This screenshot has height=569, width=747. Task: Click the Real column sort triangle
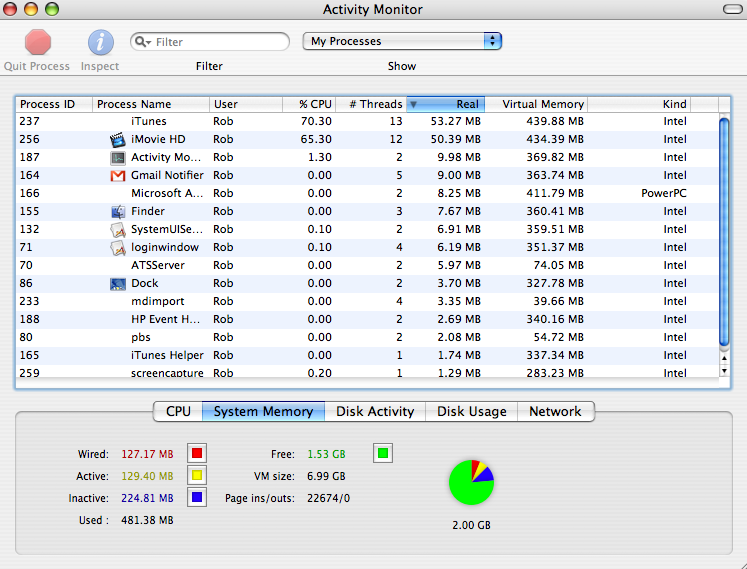pyautogui.click(x=414, y=104)
